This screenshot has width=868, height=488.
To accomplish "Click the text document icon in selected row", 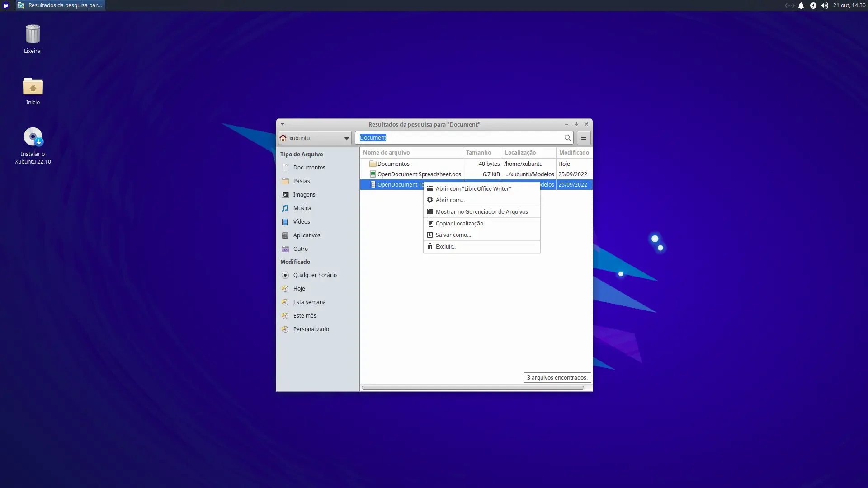I will coord(373,185).
